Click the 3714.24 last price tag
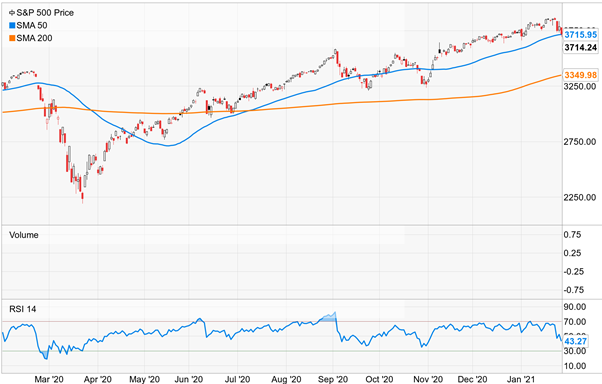The height and width of the screenshot is (384, 602). point(580,47)
